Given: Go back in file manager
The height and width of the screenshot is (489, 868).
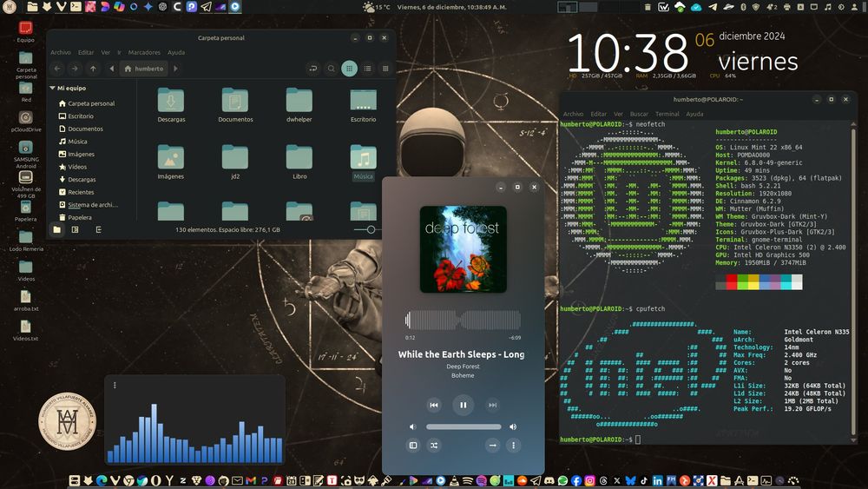Looking at the screenshot, I should [57, 69].
